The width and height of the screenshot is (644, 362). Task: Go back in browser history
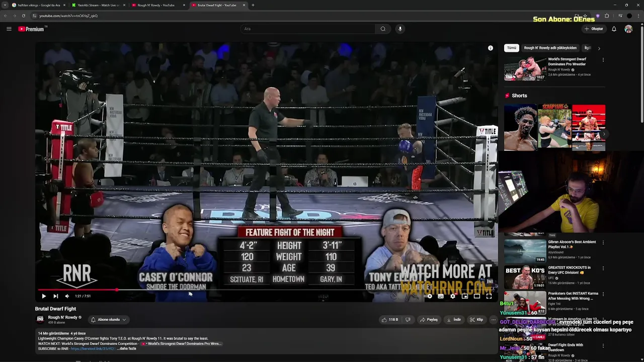pyautogui.click(x=5, y=16)
